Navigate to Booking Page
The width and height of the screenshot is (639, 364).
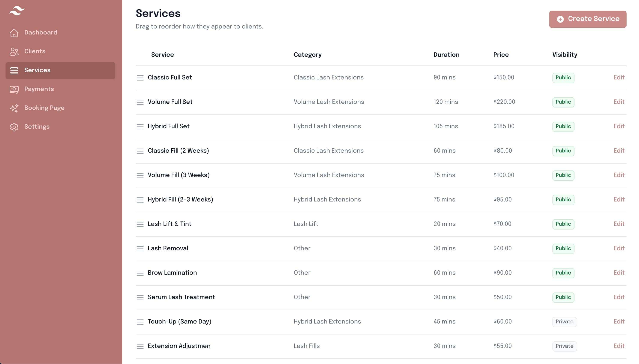[44, 108]
